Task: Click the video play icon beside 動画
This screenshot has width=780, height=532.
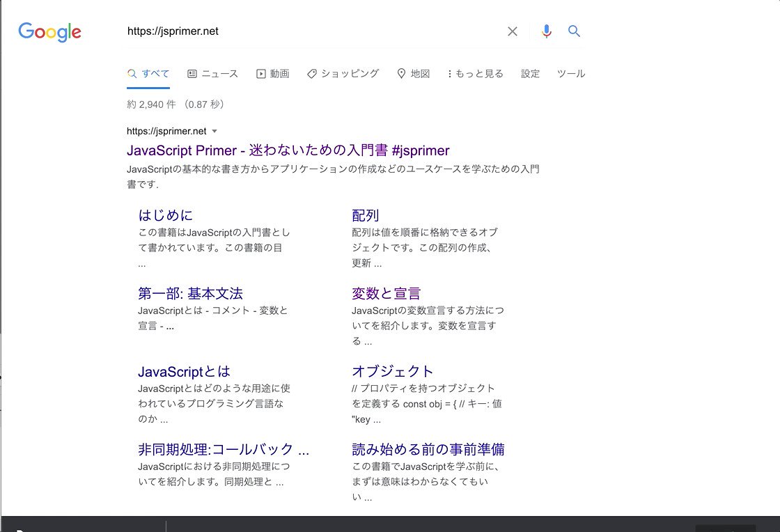Action: 261,74
